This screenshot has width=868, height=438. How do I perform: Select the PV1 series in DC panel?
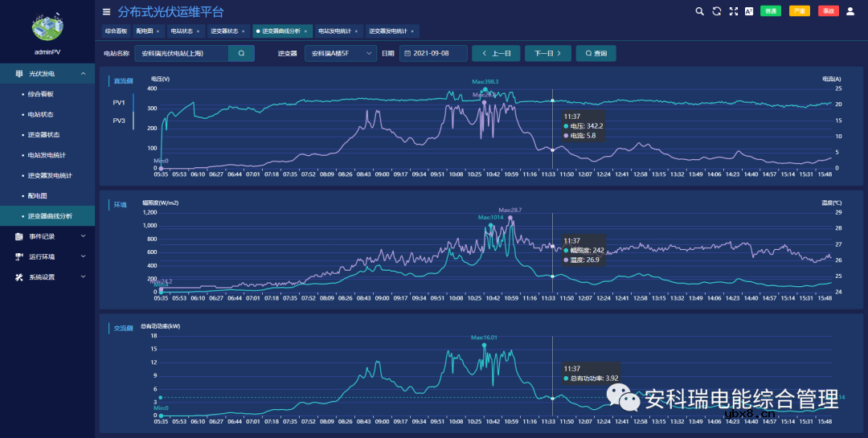[119, 103]
